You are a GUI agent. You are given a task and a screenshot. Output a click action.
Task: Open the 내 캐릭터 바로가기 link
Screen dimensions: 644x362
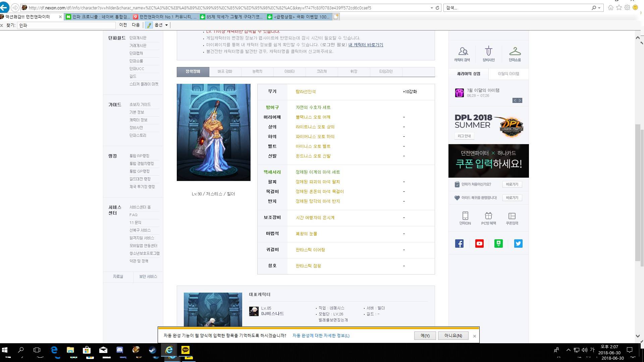pyautogui.click(x=366, y=45)
